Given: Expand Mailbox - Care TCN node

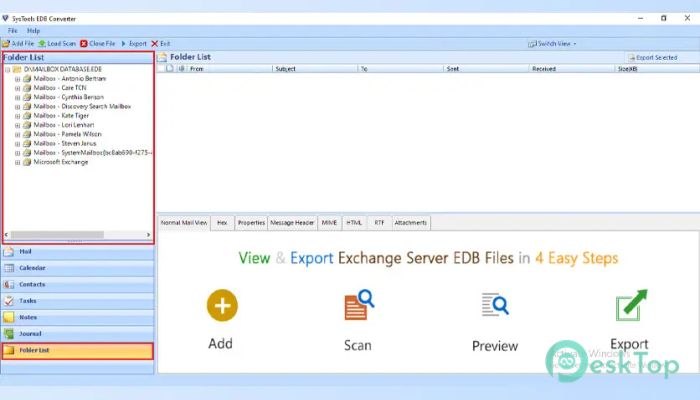Looking at the screenshot, I should point(17,88).
